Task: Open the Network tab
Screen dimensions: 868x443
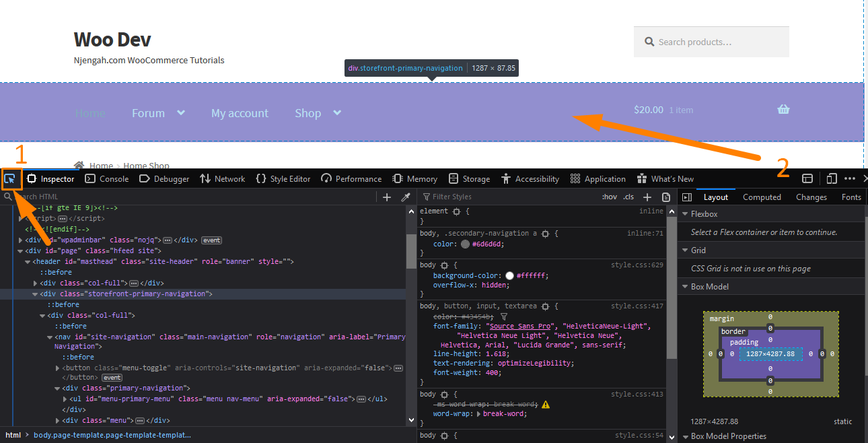Action: coord(222,179)
